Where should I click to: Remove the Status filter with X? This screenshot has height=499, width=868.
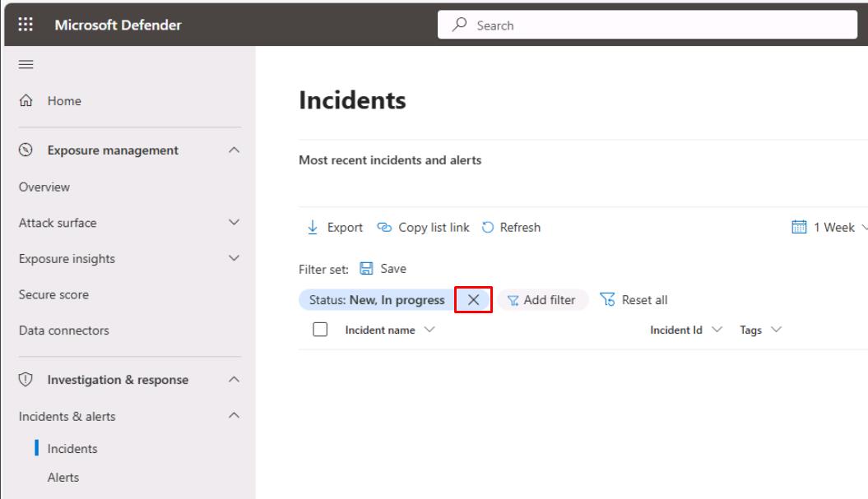473,300
